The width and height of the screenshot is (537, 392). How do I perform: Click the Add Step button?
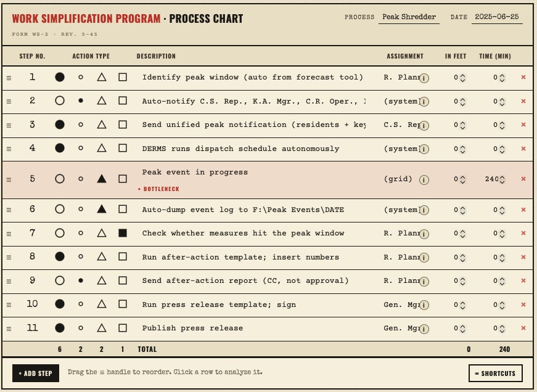click(36, 373)
